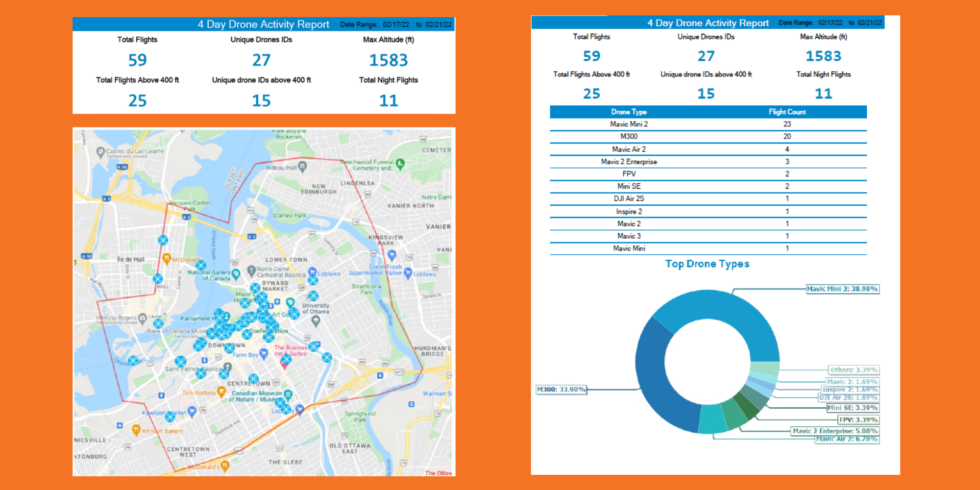Click the 'Inspire 2' table row name

click(x=629, y=211)
